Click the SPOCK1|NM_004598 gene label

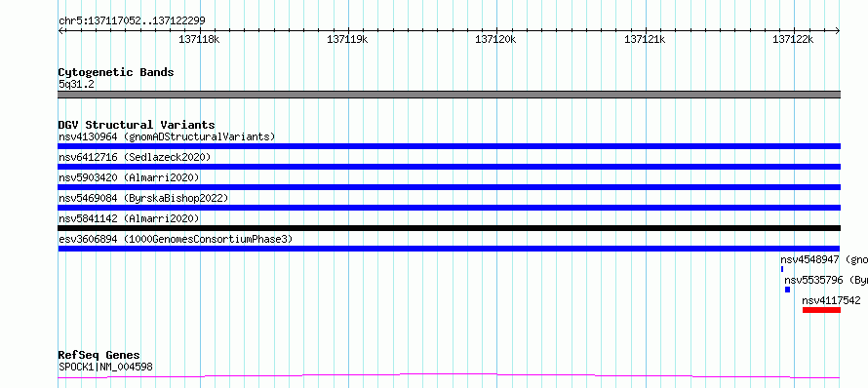click(x=105, y=367)
